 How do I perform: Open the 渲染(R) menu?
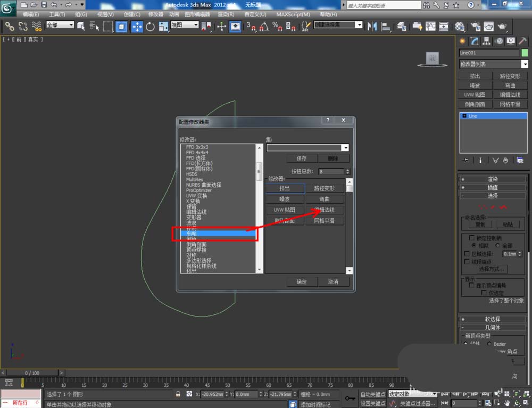[226, 14]
